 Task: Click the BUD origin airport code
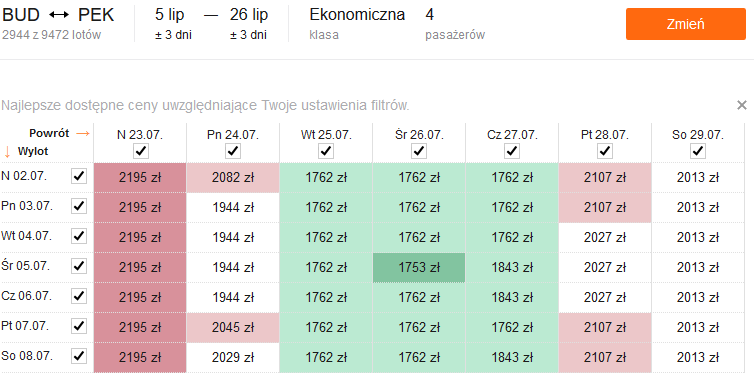[x=21, y=15]
